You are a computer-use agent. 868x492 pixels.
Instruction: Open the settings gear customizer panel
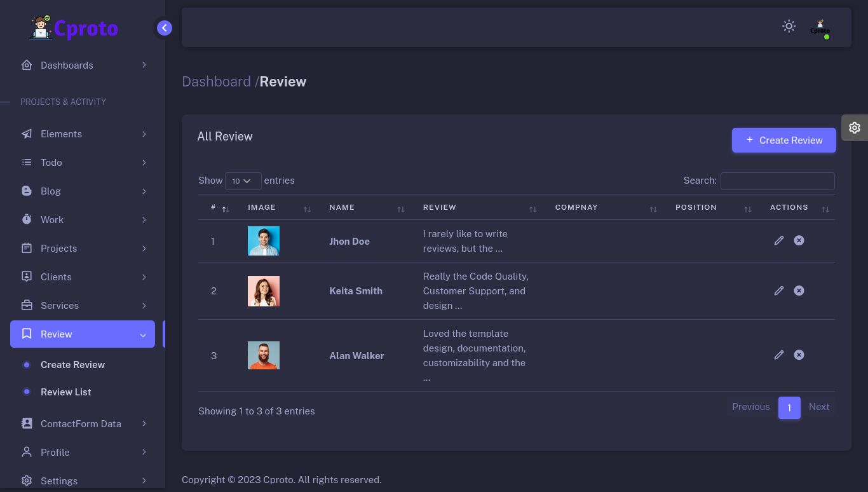click(x=854, y=128)
